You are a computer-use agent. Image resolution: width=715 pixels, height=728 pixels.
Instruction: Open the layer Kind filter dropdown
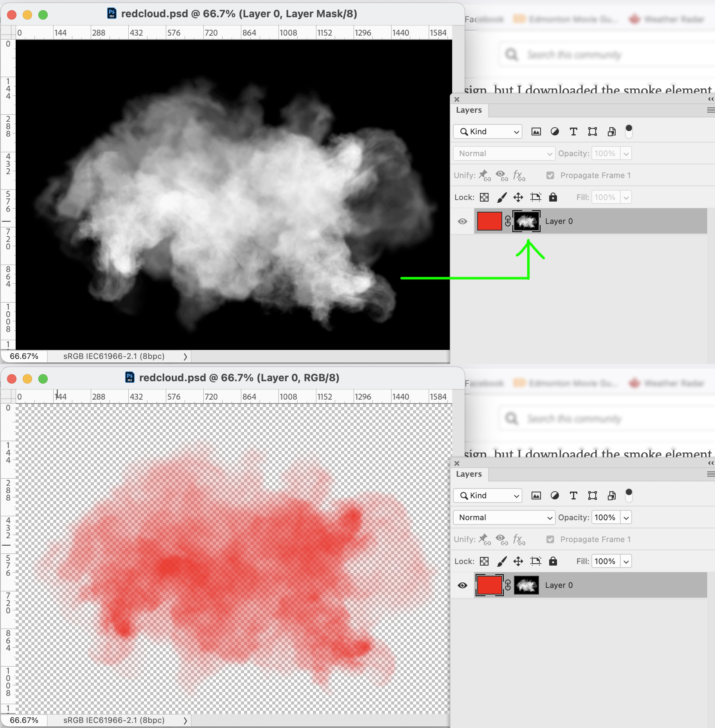click(x=488, y=132)
